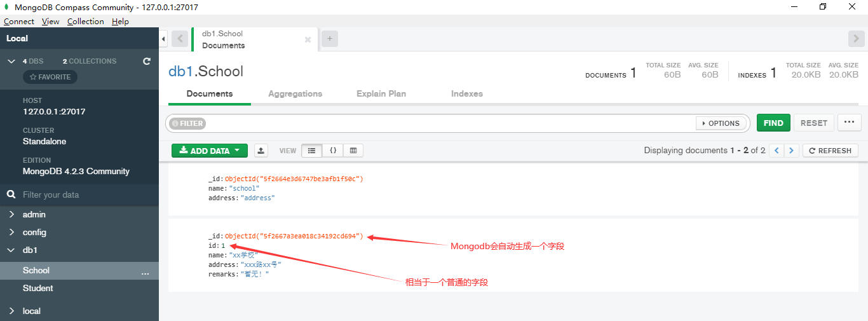Click the search icon in Filter your data
Screen dimensions: 868x321
[x=11, y=195]
